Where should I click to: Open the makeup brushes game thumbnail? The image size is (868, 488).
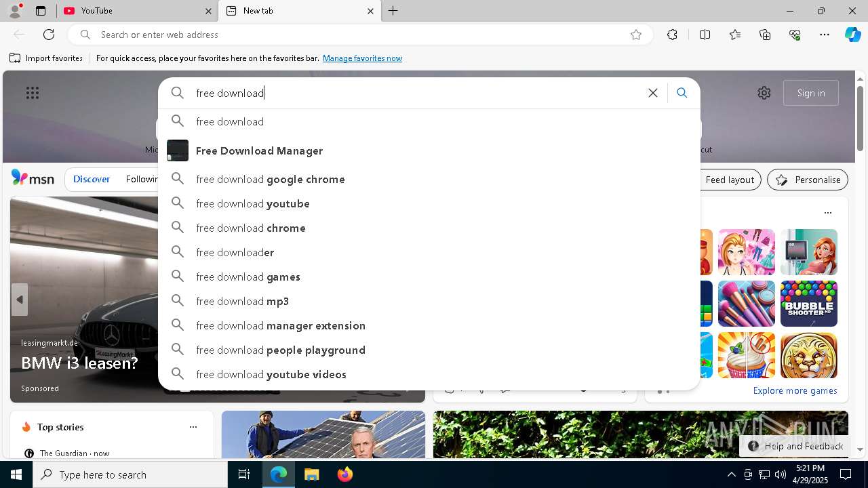point(747,304)
